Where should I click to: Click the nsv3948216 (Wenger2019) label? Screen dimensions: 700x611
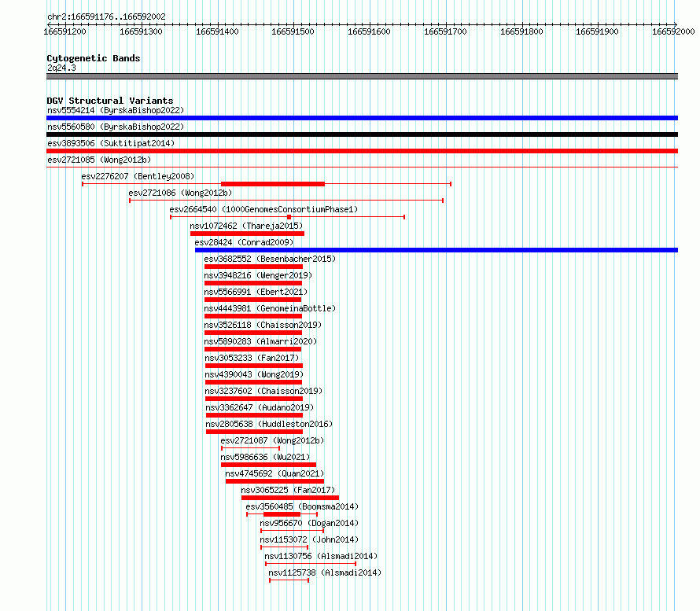coord(258,275)
